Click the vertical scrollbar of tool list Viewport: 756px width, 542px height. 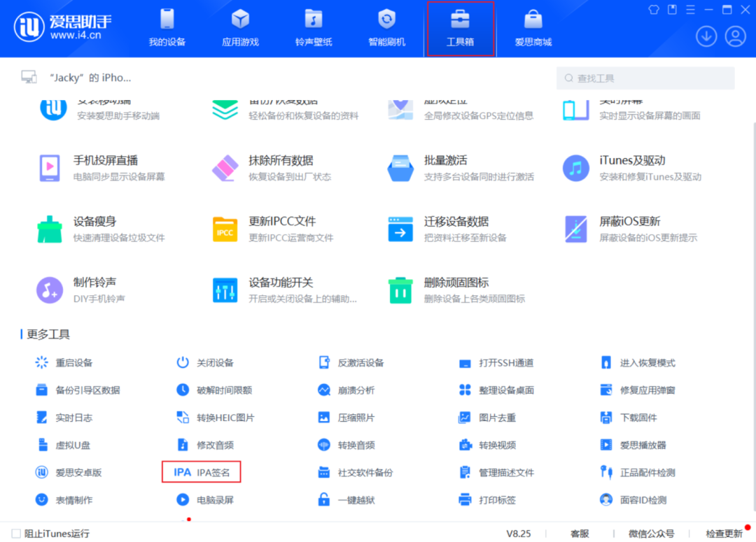753,318
